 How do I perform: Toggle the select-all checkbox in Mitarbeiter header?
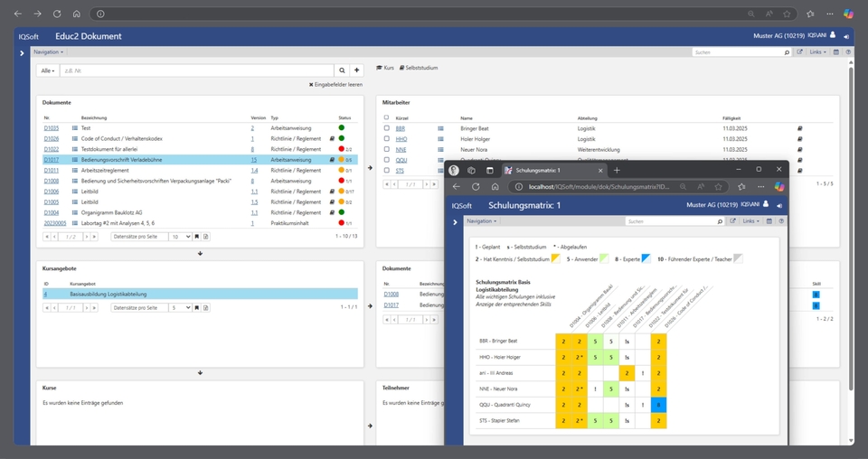(x=387, y=117)
